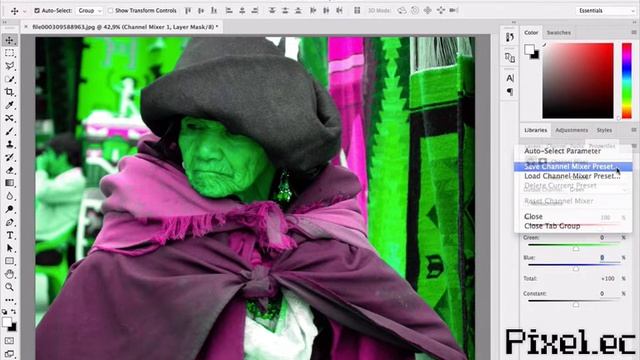Click the Color panel foreground swatch
Screen dimensions: 640x360
[x=529, y=49]
